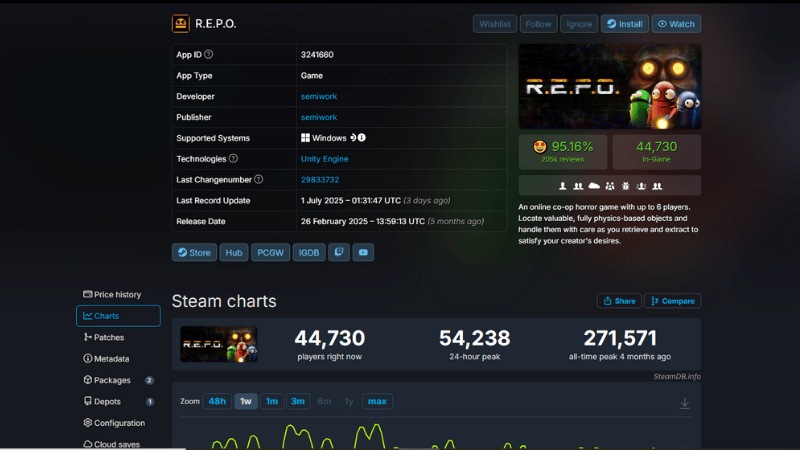Click the Packages count badge 2
This screenshot has height=450, width=800.
(x=149, y=380)
